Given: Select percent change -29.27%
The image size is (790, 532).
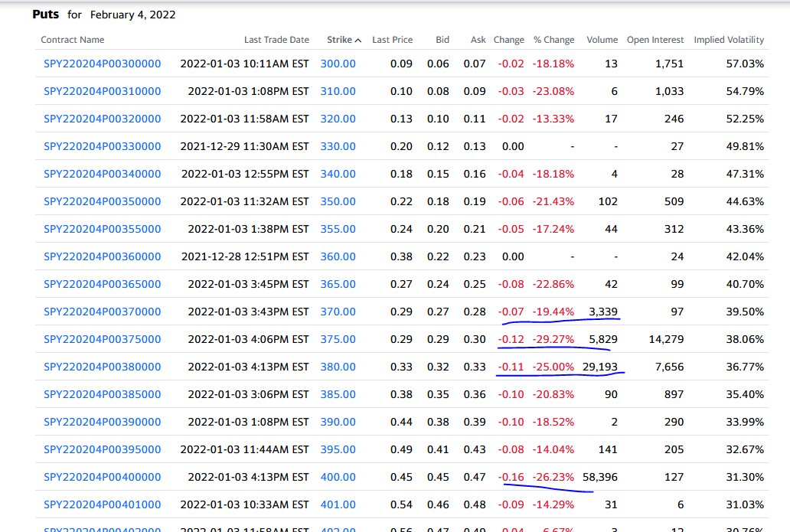Looking at the screenshot, I should pyautogui.click(x=553, y=340).
